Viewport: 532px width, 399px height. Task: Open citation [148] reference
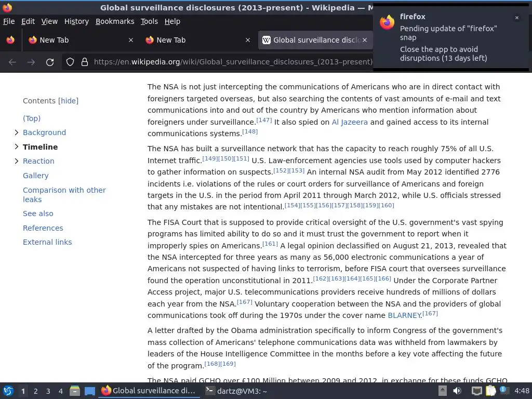(250, 131)
